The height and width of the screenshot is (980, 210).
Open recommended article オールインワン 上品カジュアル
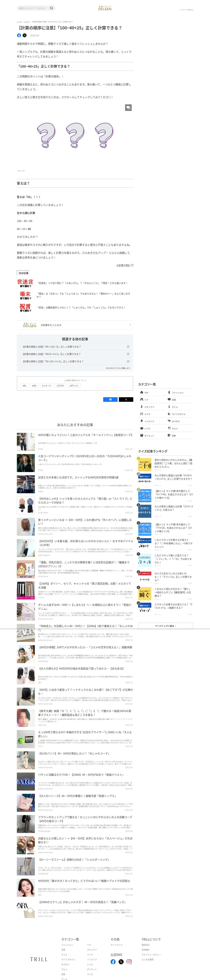pyautogui.click(x=75, y=441)
